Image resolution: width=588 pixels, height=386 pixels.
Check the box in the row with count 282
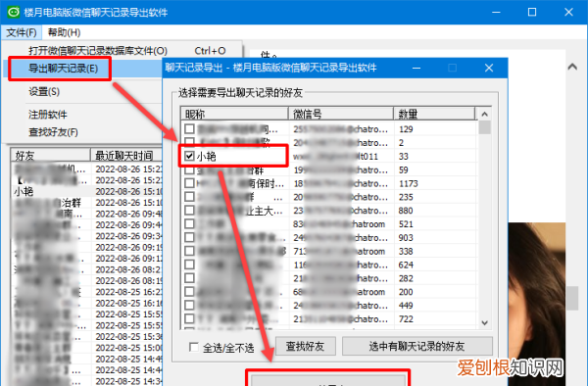click(x=189, y=278)
